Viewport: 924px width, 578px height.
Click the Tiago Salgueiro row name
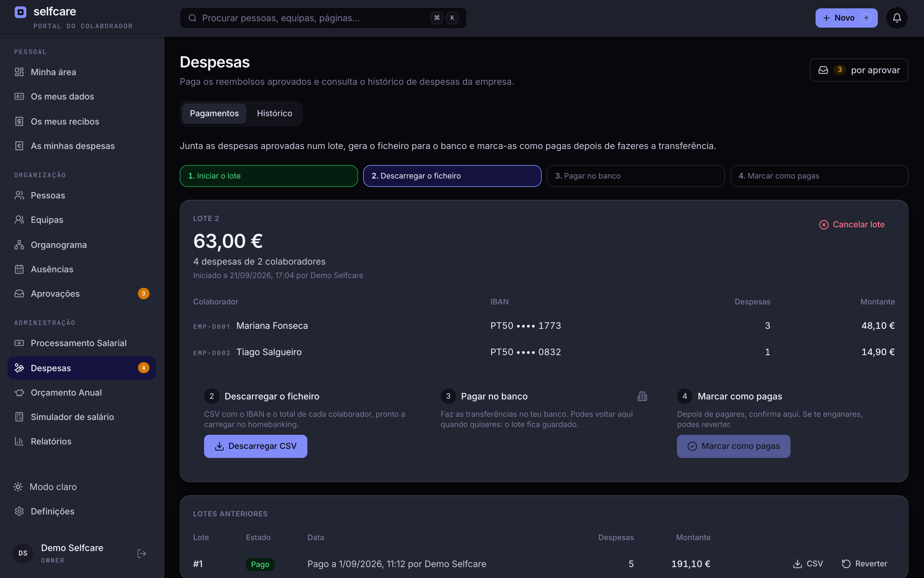pyautogui.click(x=269, y=352)
